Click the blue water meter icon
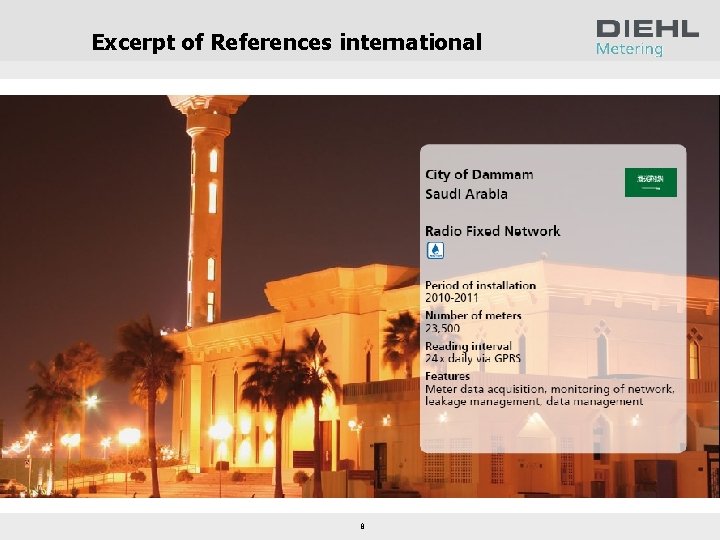720x540 pixels. click(x=435, y=250)
